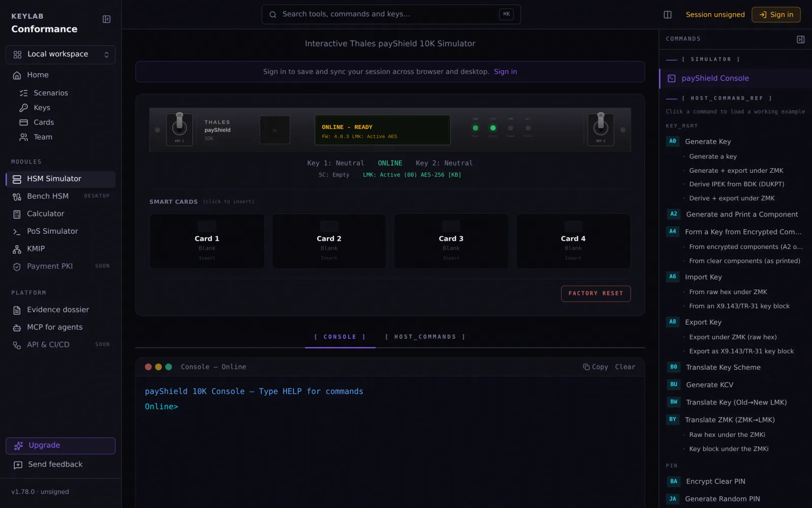Select HSM Simulator module
This screenshot has height=508, width=812.
pyautogui.click(x=60, y=179)
